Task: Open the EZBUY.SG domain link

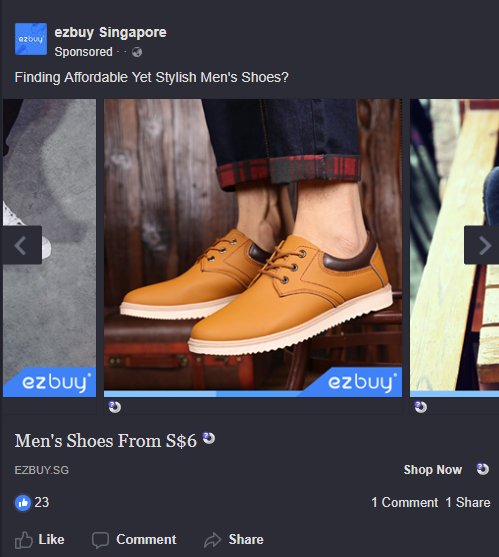Action: click(42, 470)
